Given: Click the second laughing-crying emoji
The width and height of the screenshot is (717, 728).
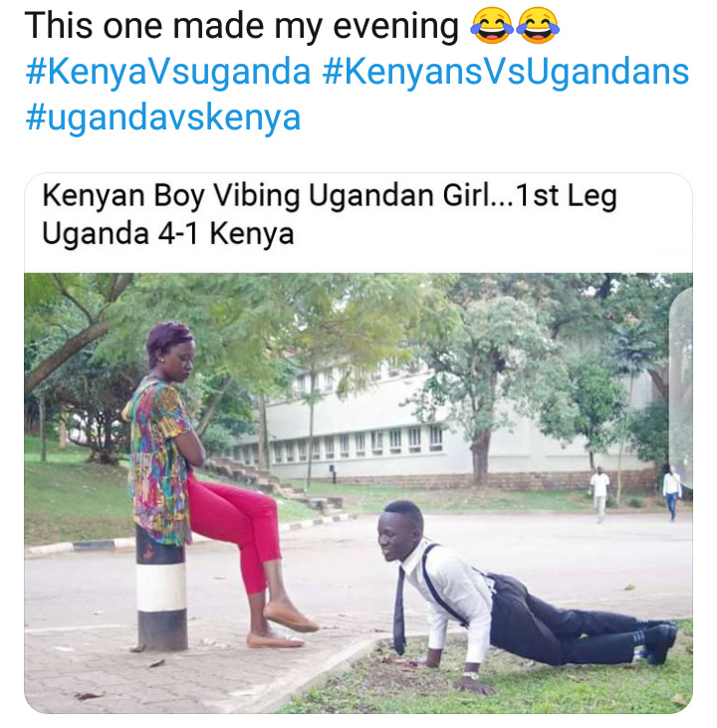Looking at the screenshot, I should tap(538, 28).
